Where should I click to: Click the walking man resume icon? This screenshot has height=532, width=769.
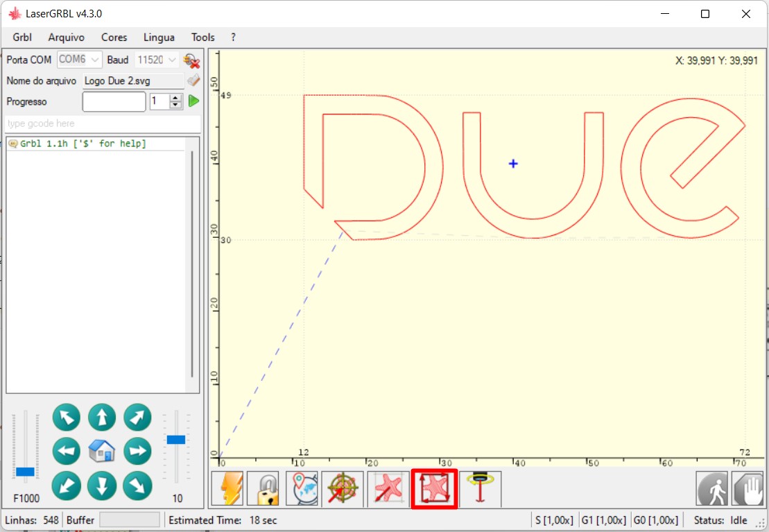pyautogui.click(x=712, y=488)
